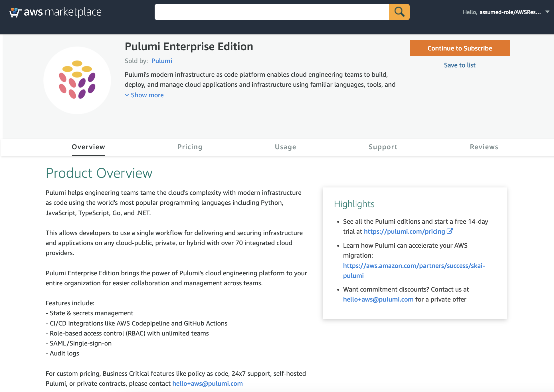
Task: Open the Pulumi seller link
Action: point(161,61)
